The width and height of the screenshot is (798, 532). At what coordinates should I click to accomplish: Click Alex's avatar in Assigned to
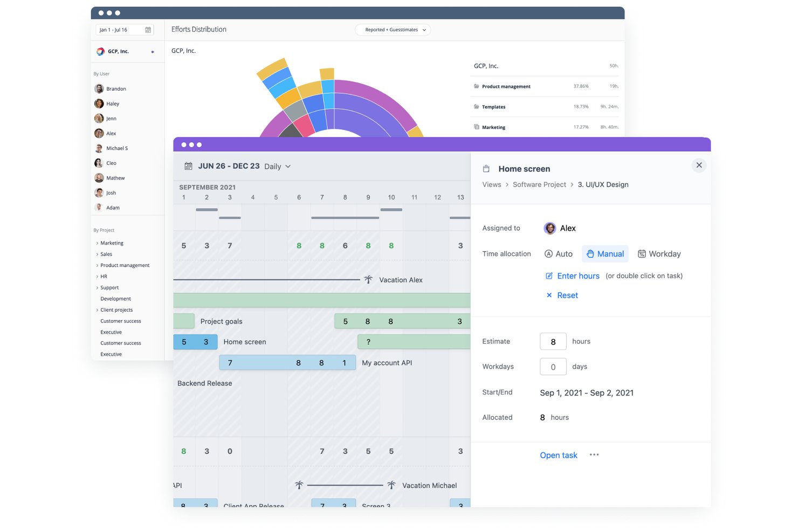tap(549, 229)
